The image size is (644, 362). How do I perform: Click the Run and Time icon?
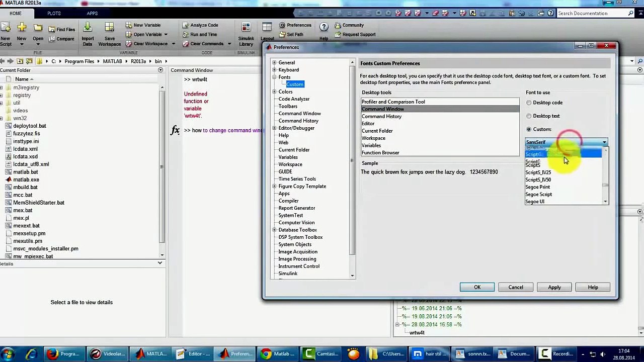tap(186, 34)
